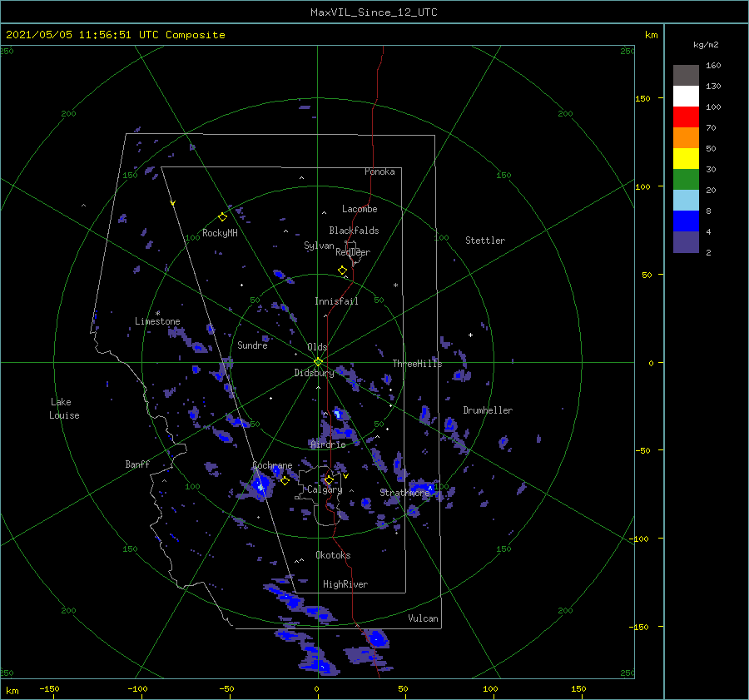Click the asterisk marker above Limestone
Viewport: 749px width, 700px height.
click(x=157, y=314)
